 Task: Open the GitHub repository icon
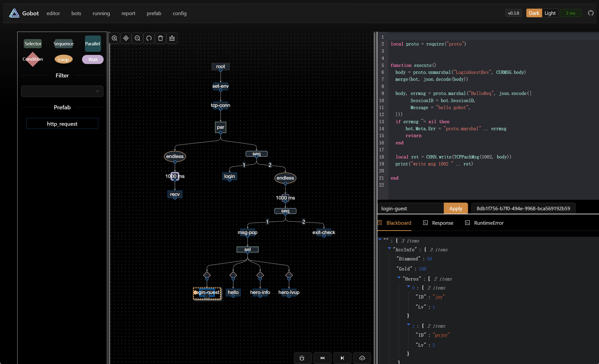pos(591,13)
